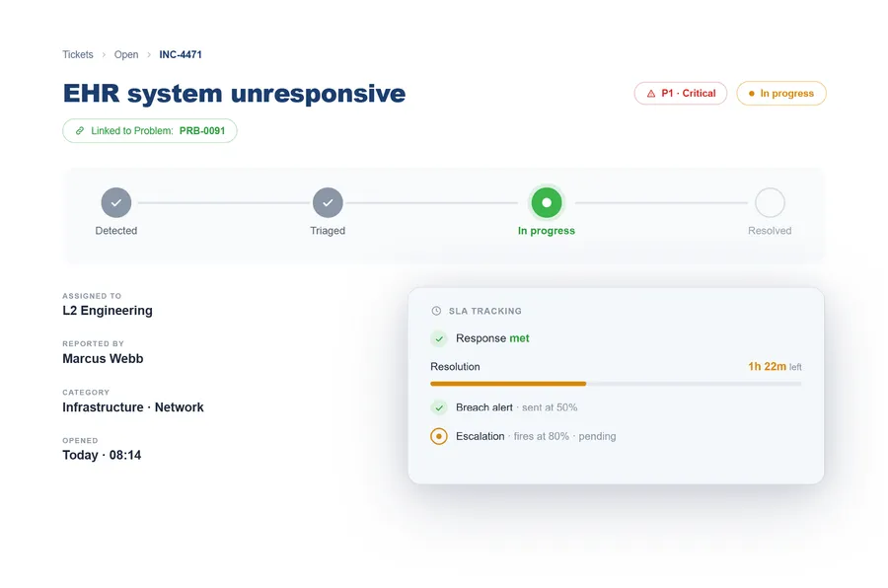This screenshot has width=888, height=588.
Task: Open the Linked to Problem PRB-0091 pill
Action: (150, 131)
